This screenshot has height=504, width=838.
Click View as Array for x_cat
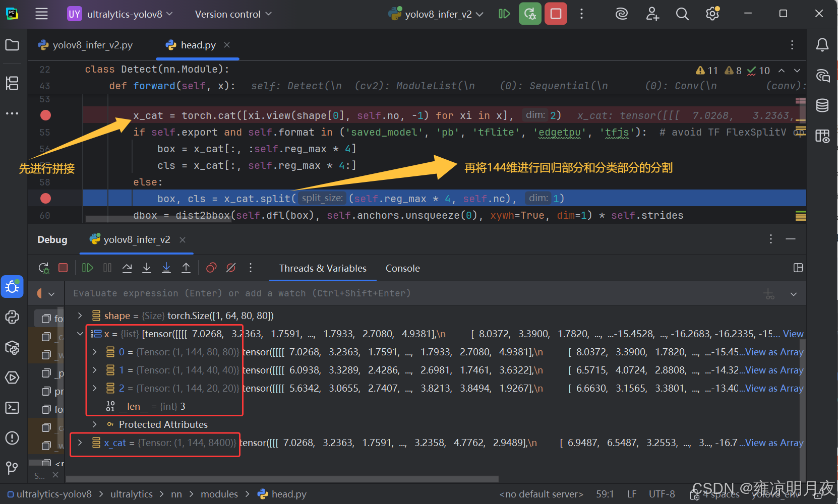[x=774, y=443]
